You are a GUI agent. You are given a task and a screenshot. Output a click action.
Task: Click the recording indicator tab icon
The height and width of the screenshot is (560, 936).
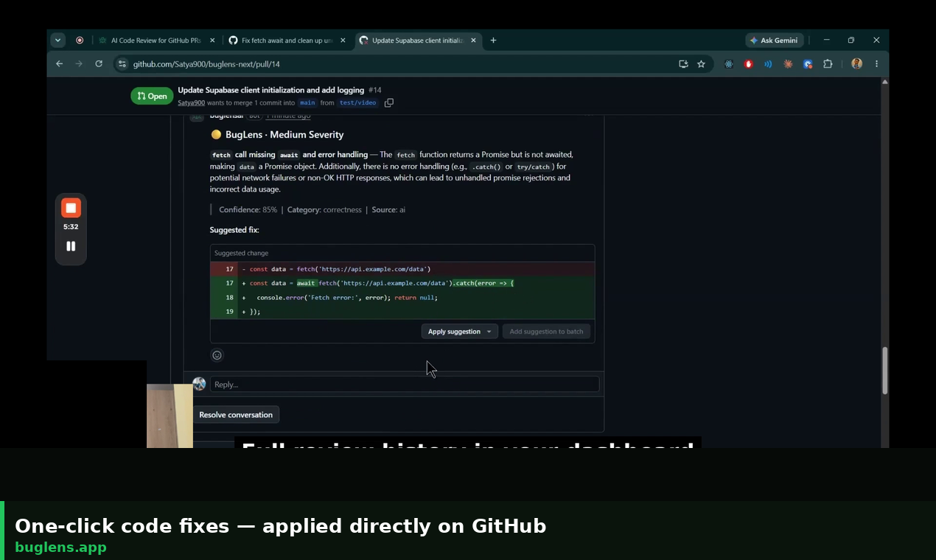tap(80, 41)
